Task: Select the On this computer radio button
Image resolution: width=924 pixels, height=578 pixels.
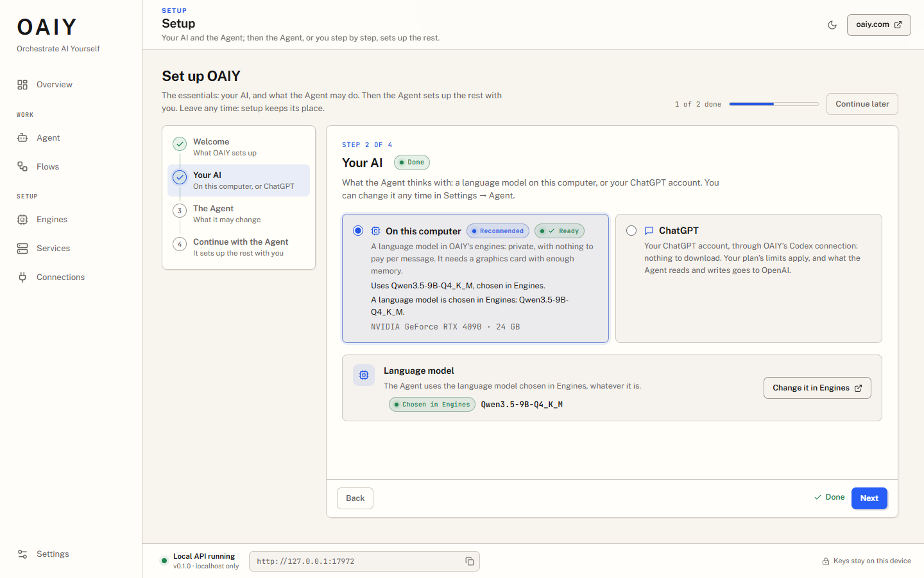Action: pos(358,231)
